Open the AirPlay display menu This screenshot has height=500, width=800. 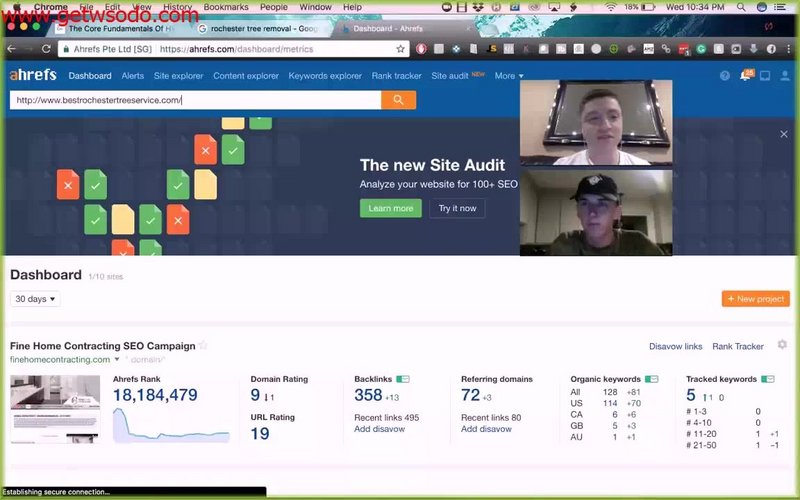[x=555, y=7]
